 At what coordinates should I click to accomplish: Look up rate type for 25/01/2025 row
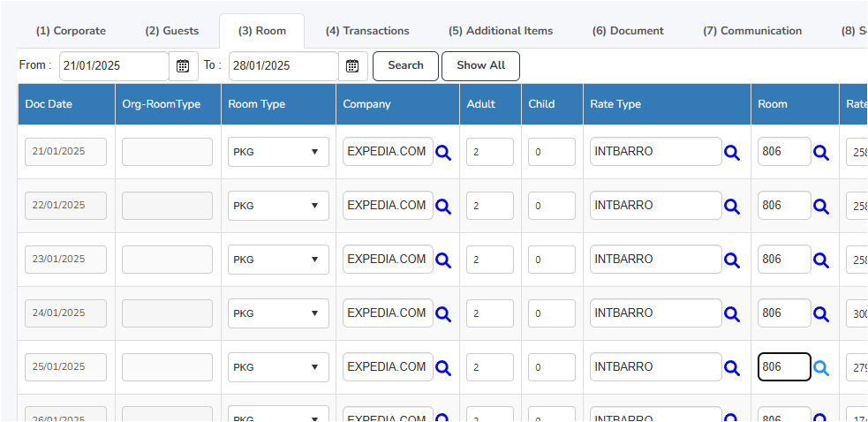click(x=732, y=368)
